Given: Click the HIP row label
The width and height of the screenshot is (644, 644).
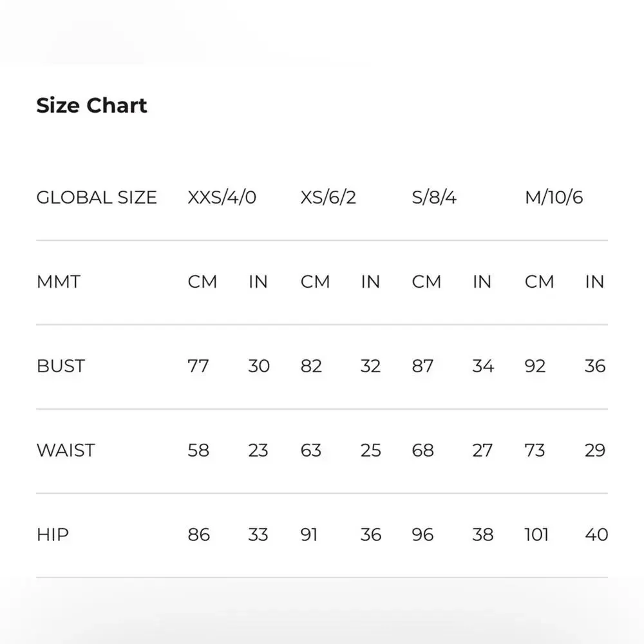Looking at the screenshot, I should pos(52,535).
